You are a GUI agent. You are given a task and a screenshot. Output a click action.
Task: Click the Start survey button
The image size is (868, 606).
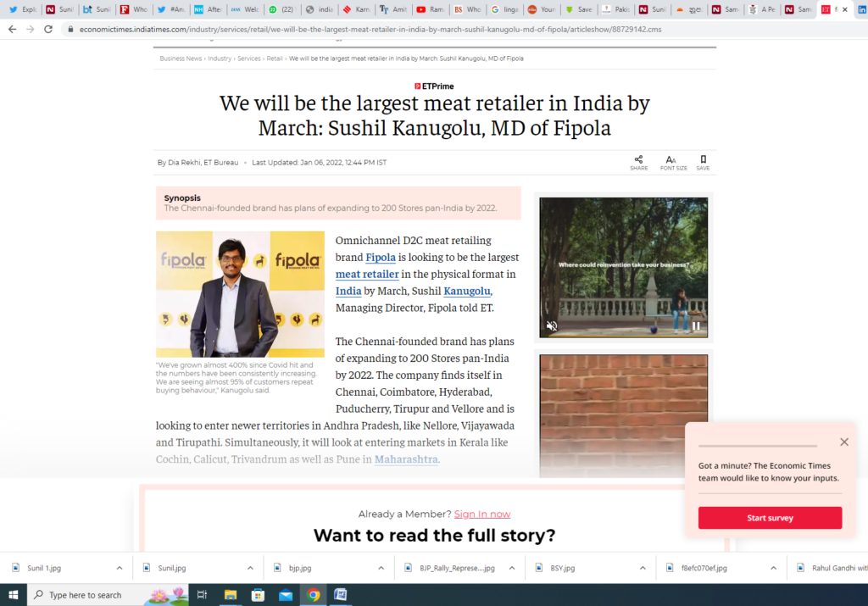tap(770, 518)
